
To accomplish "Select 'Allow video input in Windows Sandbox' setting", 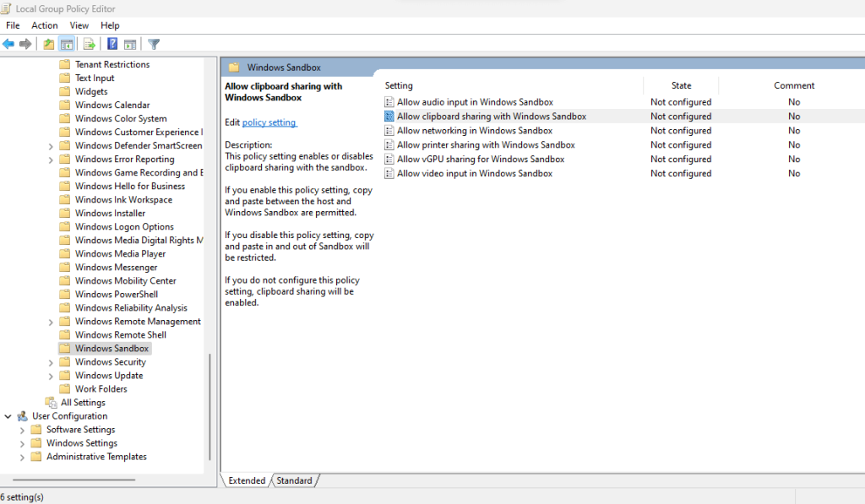I will [x=475, y=173].
